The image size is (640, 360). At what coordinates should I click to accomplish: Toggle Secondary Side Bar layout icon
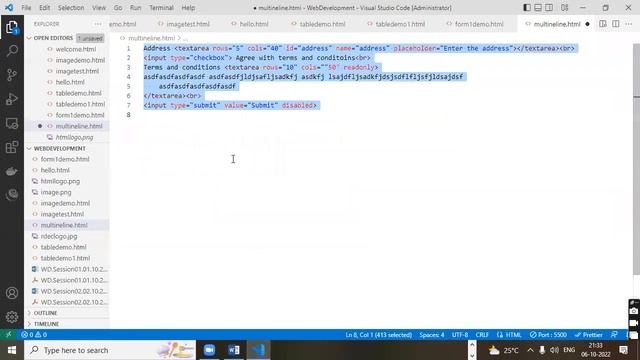point(549,8)
